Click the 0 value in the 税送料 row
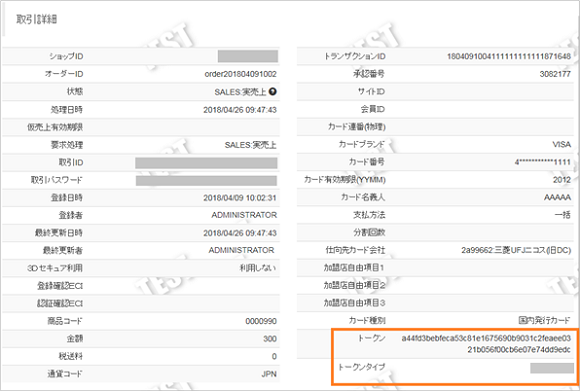This screenshot has height=391, width=580. [274, 356]
